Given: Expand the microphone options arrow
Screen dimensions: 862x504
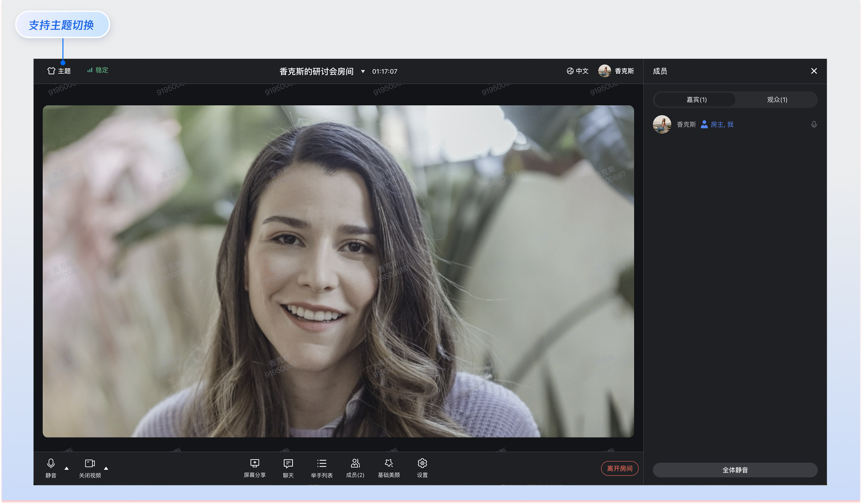Looking at the screenshot, I should [67, 468].
